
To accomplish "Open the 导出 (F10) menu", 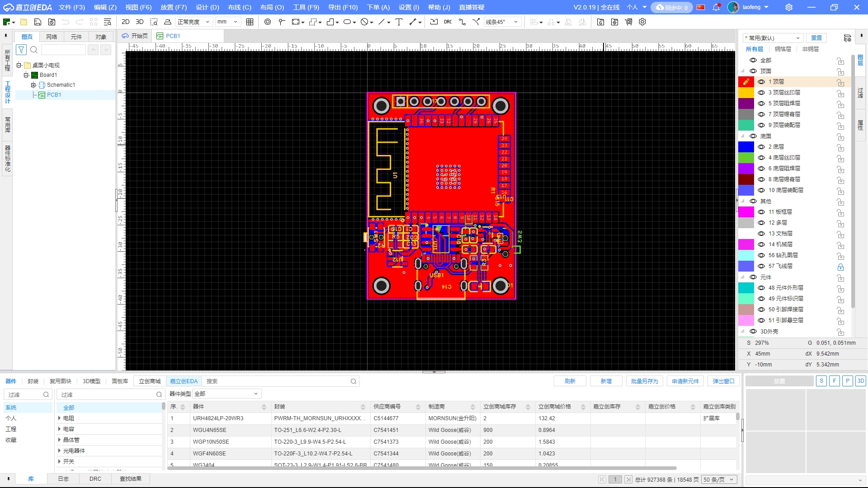I will [343, 7].
